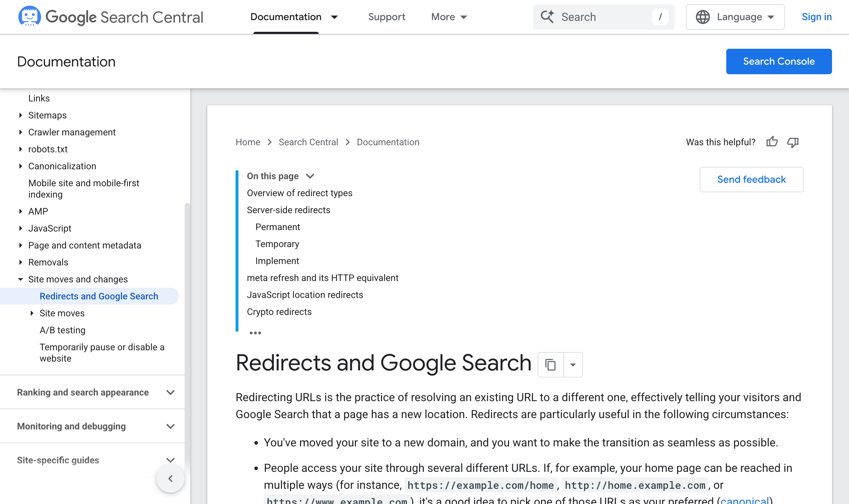Collapse the side navigation panel arrow
The image size is (849, 504).
[x=171, y=479]
